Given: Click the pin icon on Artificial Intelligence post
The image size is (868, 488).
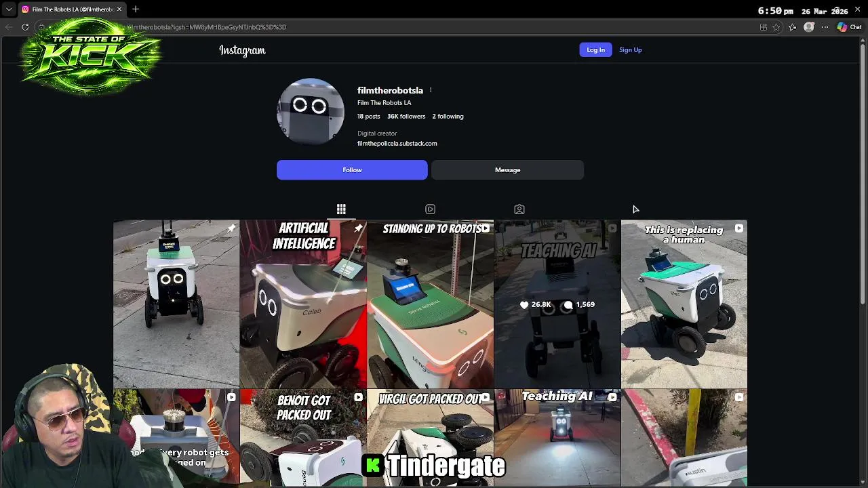Looking at the screenshot, I should pyautogui.click(x=358, y=228).
